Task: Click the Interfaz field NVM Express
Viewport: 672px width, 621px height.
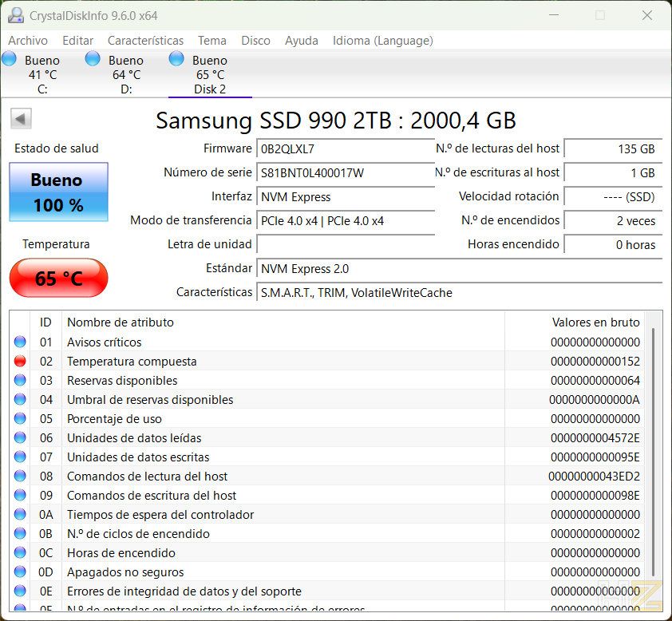Action: pos(346,196)
